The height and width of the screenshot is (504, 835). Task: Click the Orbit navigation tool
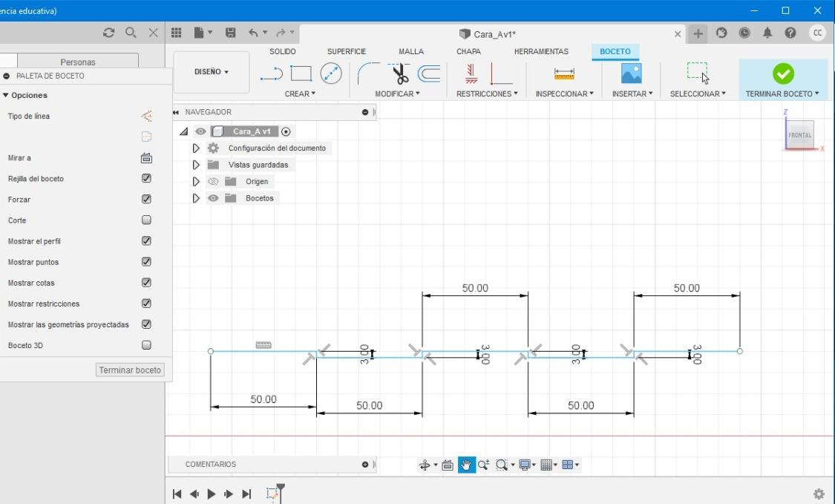425,465
